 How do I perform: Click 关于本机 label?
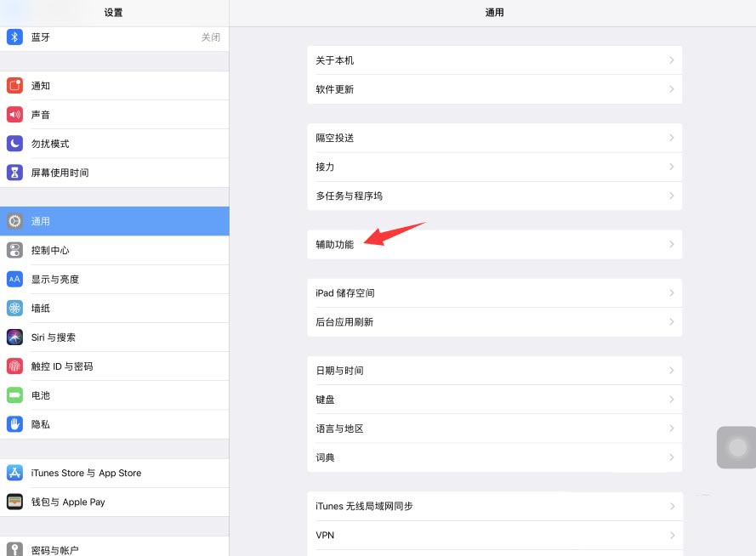(334, 60)
